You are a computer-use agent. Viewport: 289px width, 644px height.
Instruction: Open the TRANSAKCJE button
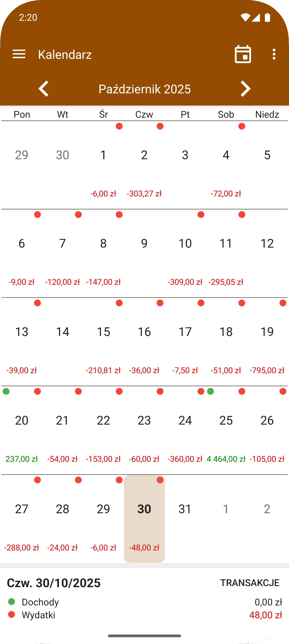point(249,583)
